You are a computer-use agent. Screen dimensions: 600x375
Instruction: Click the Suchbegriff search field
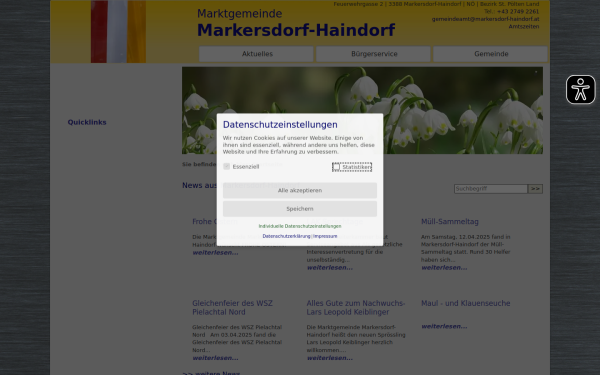(x=491, y=189)
